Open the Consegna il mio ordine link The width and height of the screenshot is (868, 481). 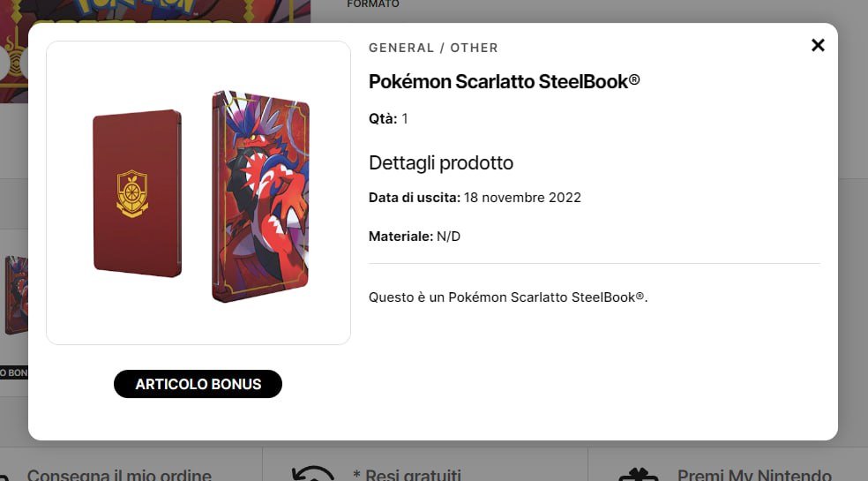(x=119, y=476)
